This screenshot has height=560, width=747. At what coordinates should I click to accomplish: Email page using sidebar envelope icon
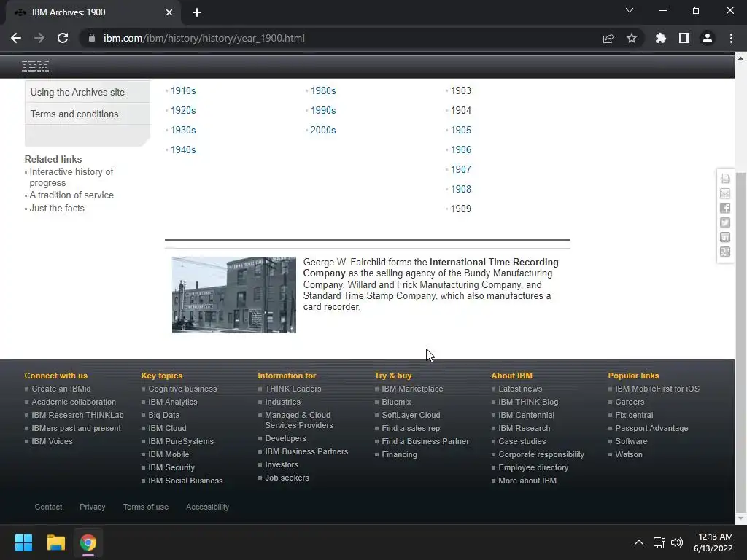pos(725,193)
